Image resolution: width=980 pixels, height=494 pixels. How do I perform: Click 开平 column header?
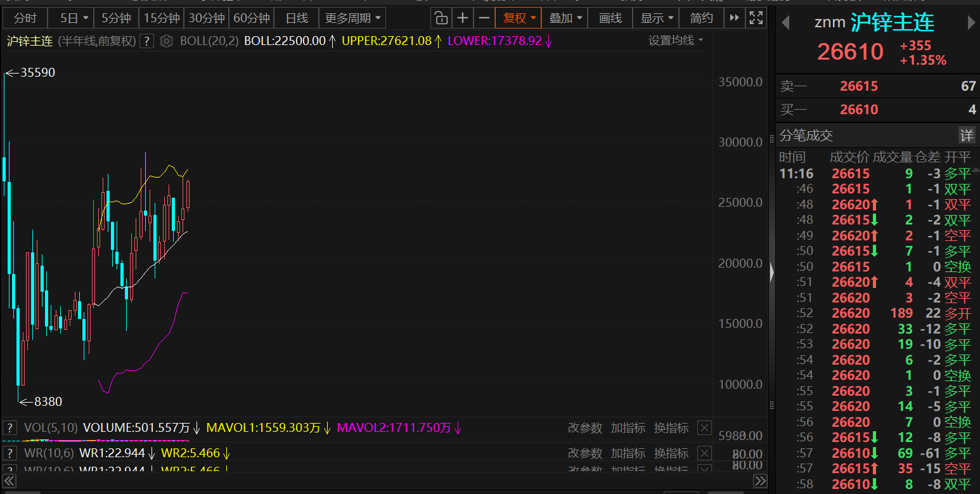(957, 157)
